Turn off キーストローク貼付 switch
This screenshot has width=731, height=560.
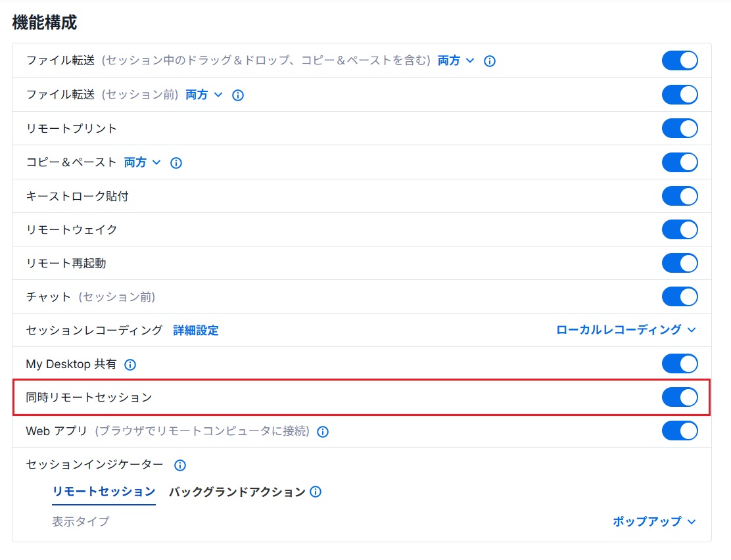680,196
